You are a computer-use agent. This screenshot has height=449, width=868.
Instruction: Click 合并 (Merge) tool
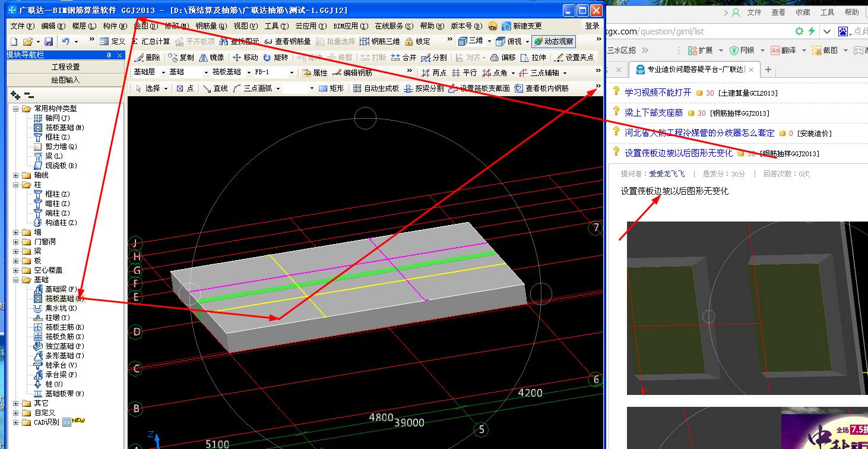[x=404, y=58]
